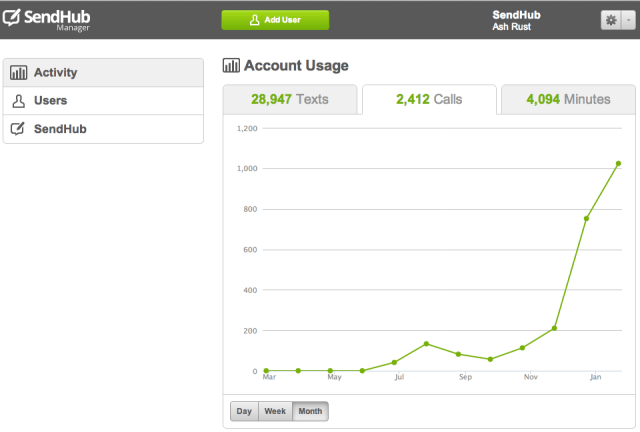The height and width of the screenshot is (432, 640).
Task: Click the data point near 200
Action: click(x=554, y=328)
